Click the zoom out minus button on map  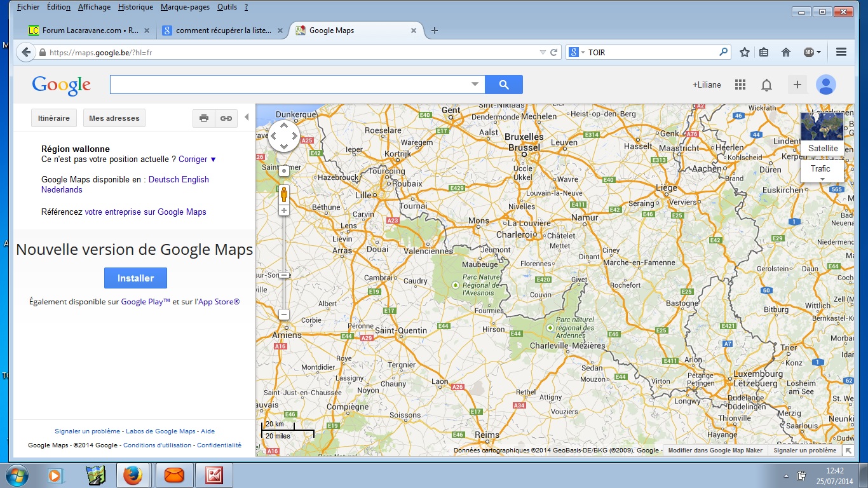click(x=284, y=315)
